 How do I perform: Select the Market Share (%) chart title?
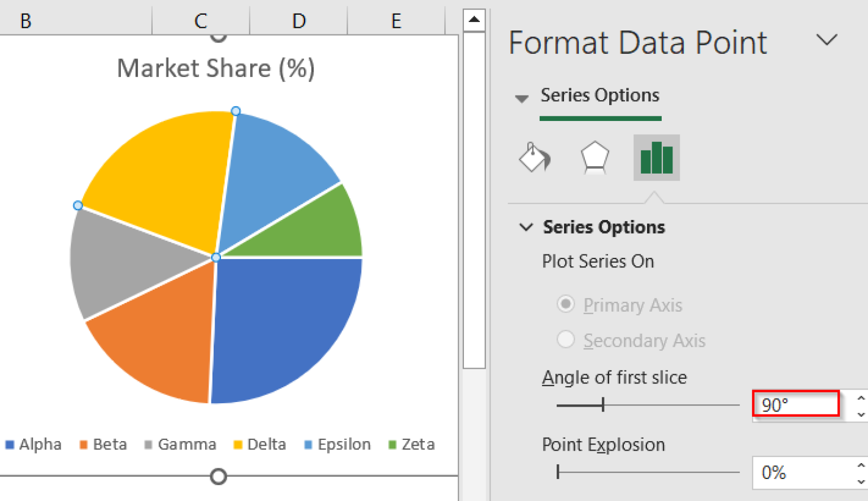click(216, 68)
